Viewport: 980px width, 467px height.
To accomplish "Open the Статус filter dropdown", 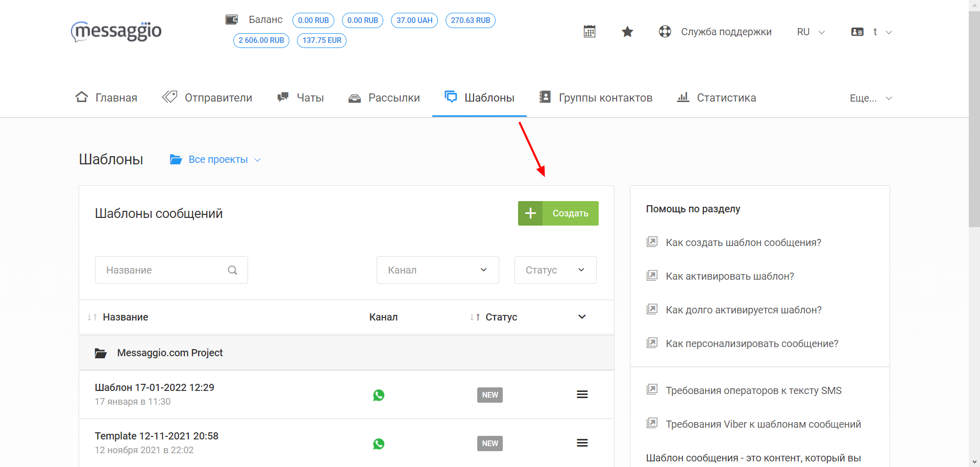I will pos(555,270).
